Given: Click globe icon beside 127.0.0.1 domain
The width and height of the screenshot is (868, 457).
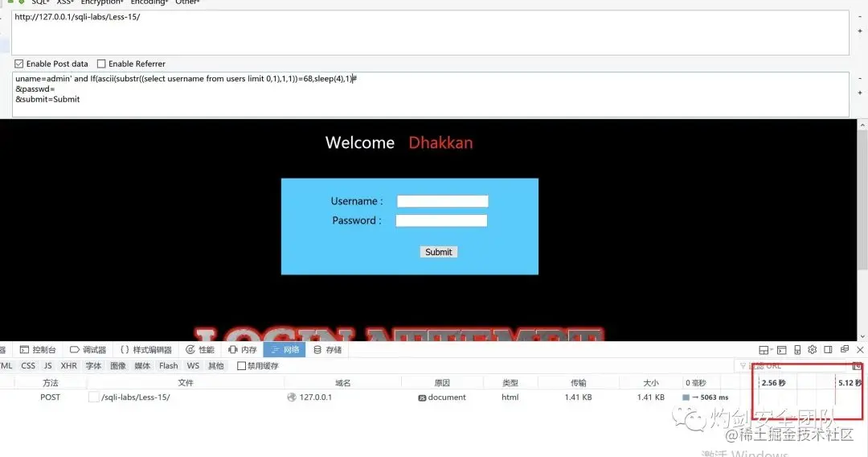Looking at the screenshot, I should pos(292,397).
